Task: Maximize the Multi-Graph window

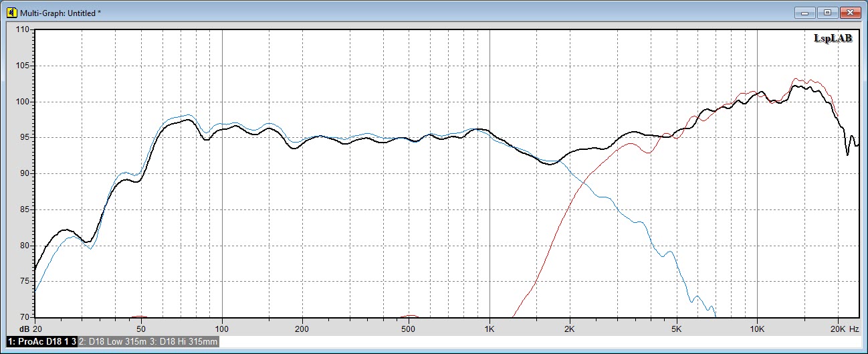Action: click(827, 12)
